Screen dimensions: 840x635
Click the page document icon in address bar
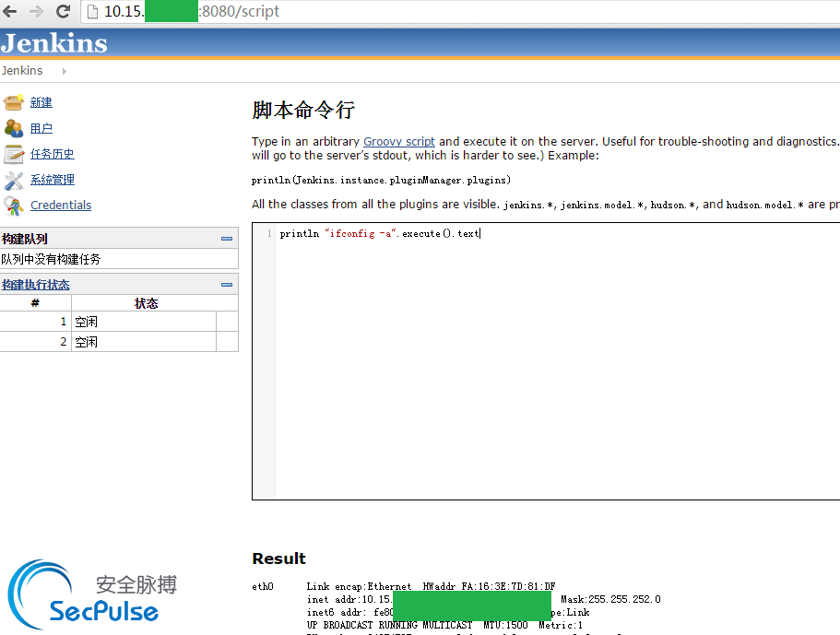(93, 11)
